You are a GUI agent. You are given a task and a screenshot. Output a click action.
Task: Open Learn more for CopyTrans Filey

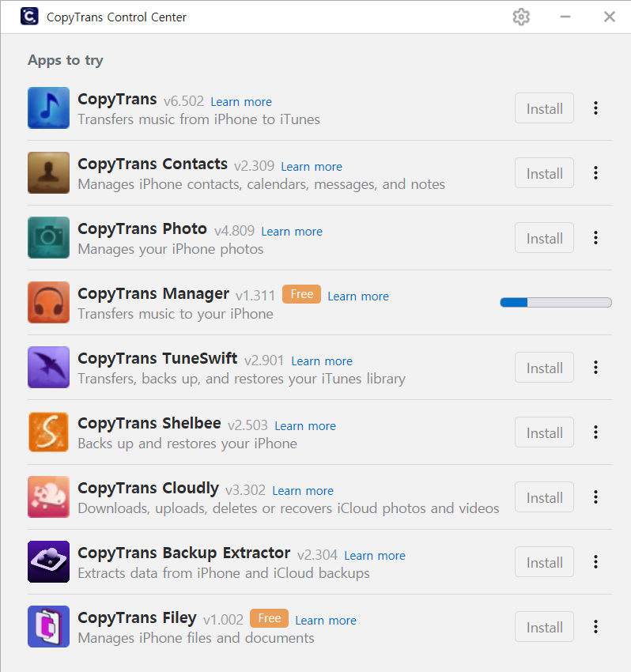(x=326, y=621)
